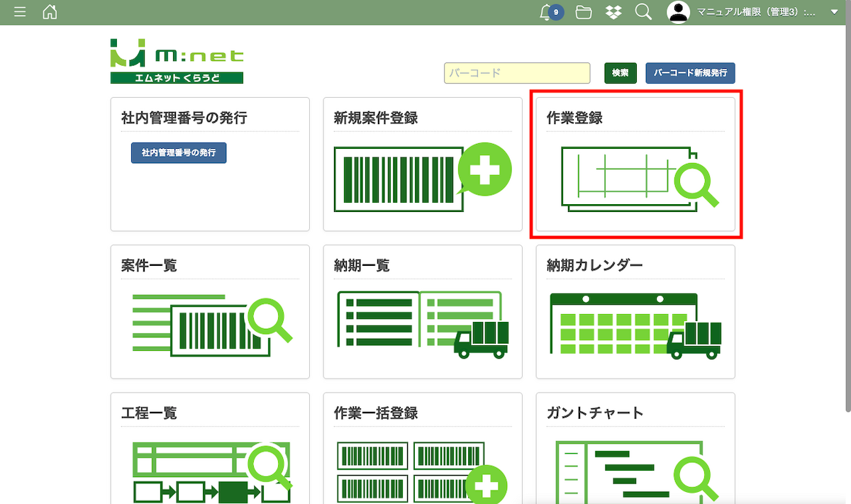Image resolution: width=851 pixels, height=504 pixels.
Task: Expand the user account dropdown arrow
Action: (833, 12)
